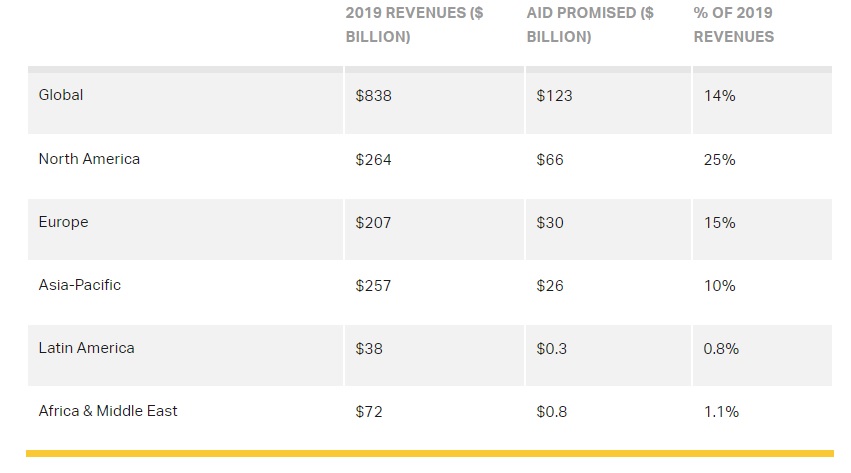Click the 1.1% Africa & Middle East cell
Viewport: 851px width, 473px height.
click(720, 412)
